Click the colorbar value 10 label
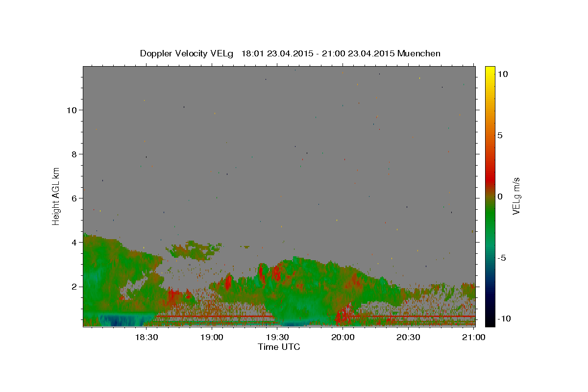The width and height of the screenshot is (588, 392). [503, 74]
